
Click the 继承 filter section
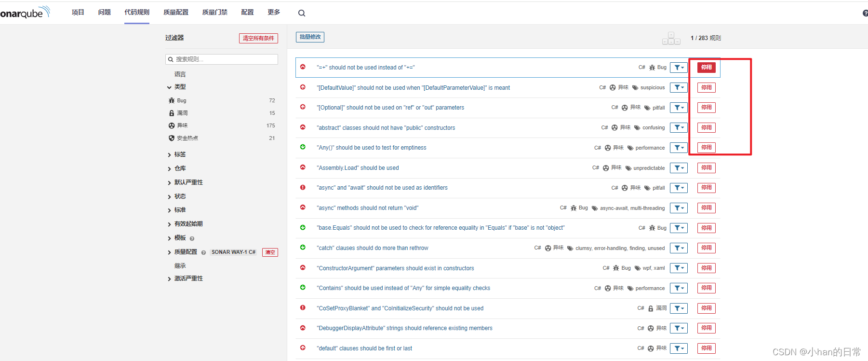tap(180, 266)
